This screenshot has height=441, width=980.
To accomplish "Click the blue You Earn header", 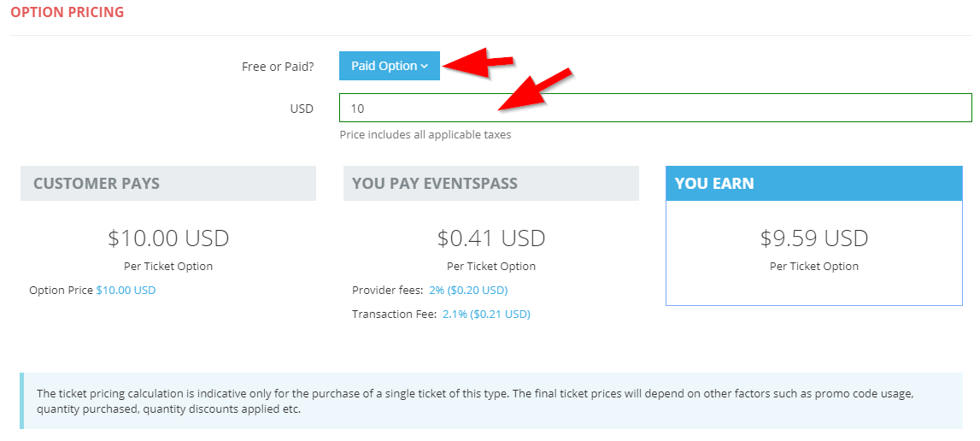I will tap(813, 183).
